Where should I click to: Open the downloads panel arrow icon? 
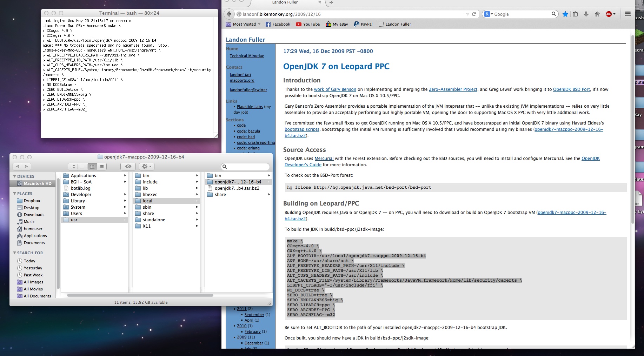pos(585,14)
